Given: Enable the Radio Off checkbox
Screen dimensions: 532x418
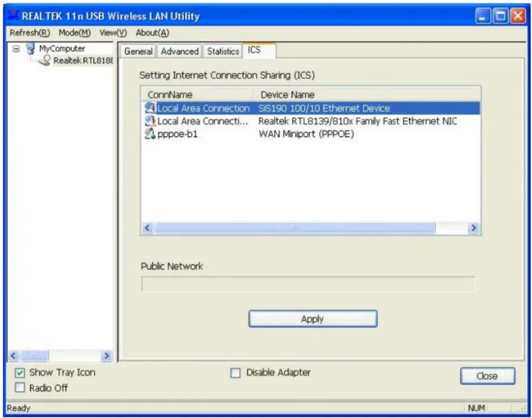Looking at the screenshot, I should (x=20, y=388).
